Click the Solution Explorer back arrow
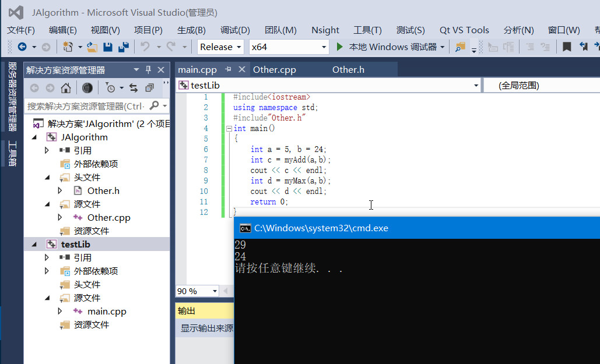The height and width of the screenshot is (364, 600). point(34,89)
